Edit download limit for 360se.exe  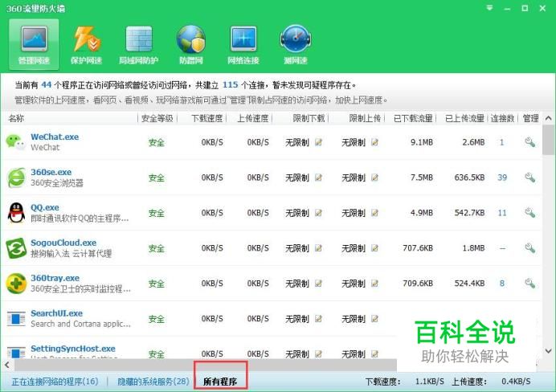pos(318,178)
